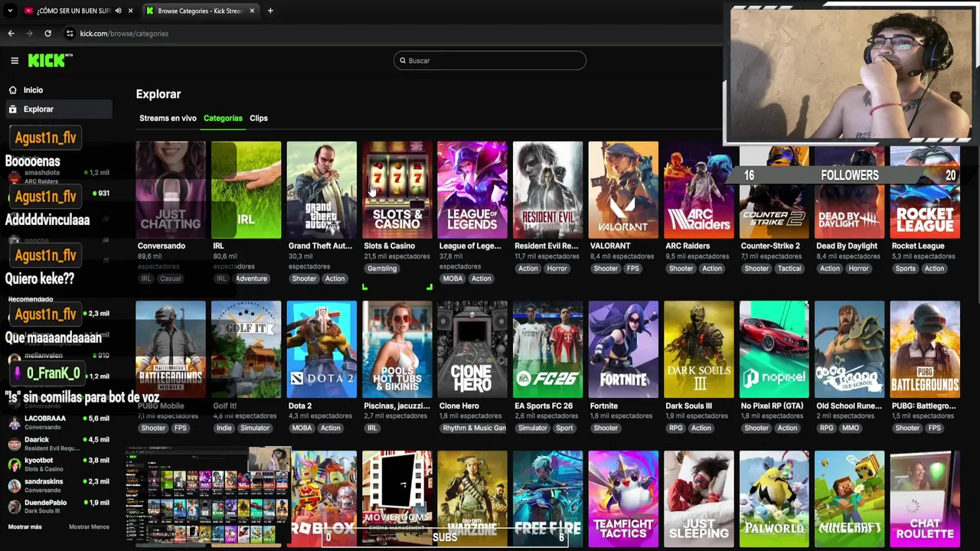This screenshot has height=551, width=980.
Task: Open the Dota 2 category cover
Action: 322,349
